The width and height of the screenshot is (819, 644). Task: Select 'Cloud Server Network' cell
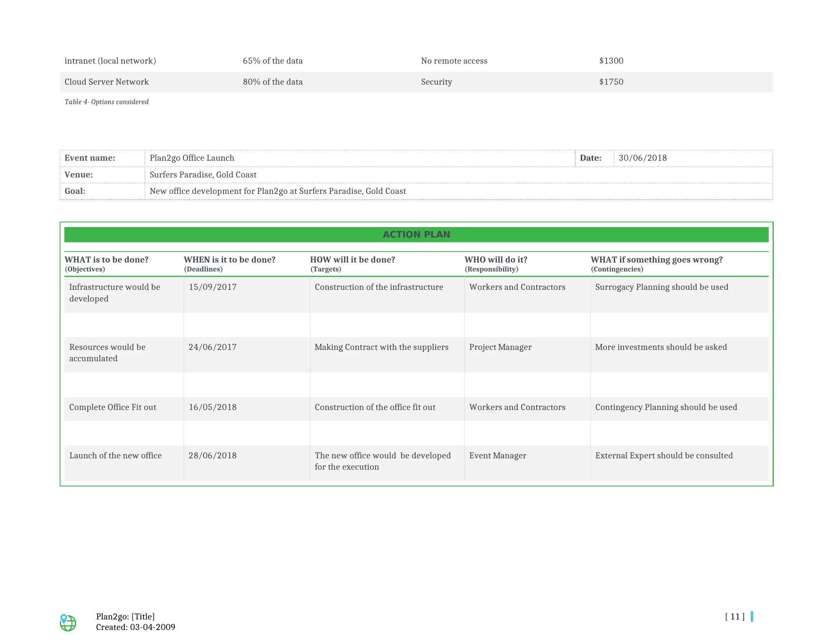pyautogui.click(x=106, y=82)
